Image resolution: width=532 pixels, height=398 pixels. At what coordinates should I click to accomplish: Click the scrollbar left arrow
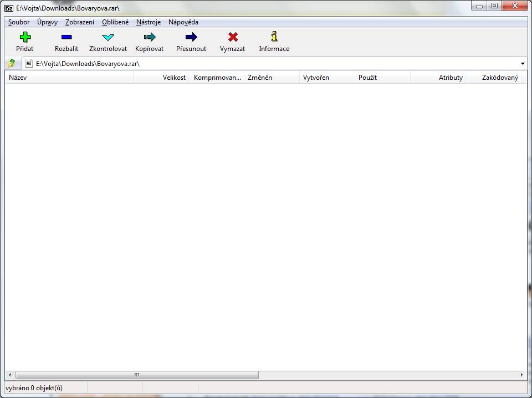(x=10, y=375)
